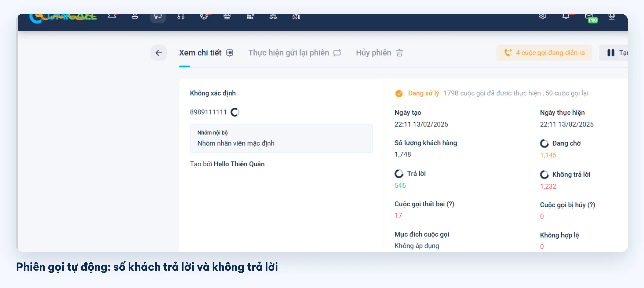
Task: Open the settings gear in the top bar
Action: [x=543, y=16]
